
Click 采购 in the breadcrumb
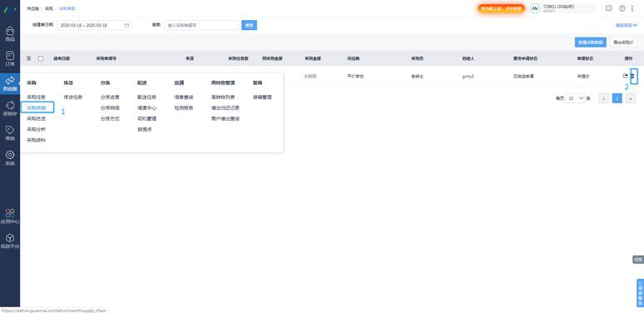49,8
